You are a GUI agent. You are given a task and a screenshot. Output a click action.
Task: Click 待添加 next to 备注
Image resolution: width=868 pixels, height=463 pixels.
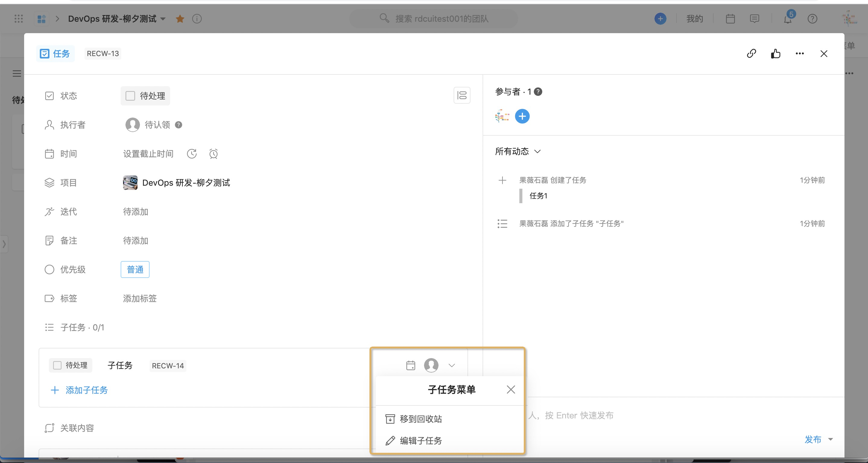(135, 241)
